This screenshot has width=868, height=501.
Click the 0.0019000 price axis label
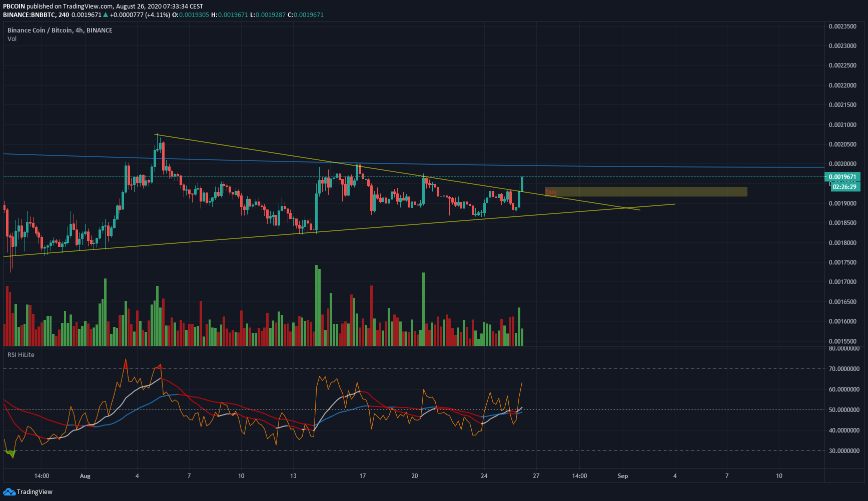pyautogui.click(x=842, y=203)
